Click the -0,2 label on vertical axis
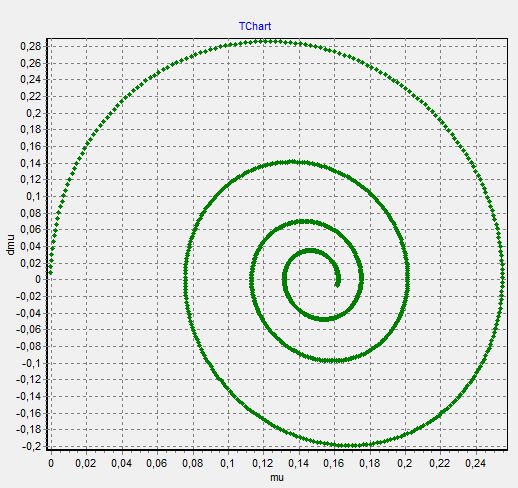This screenshot has height=488, width=518. pos(31,446)
